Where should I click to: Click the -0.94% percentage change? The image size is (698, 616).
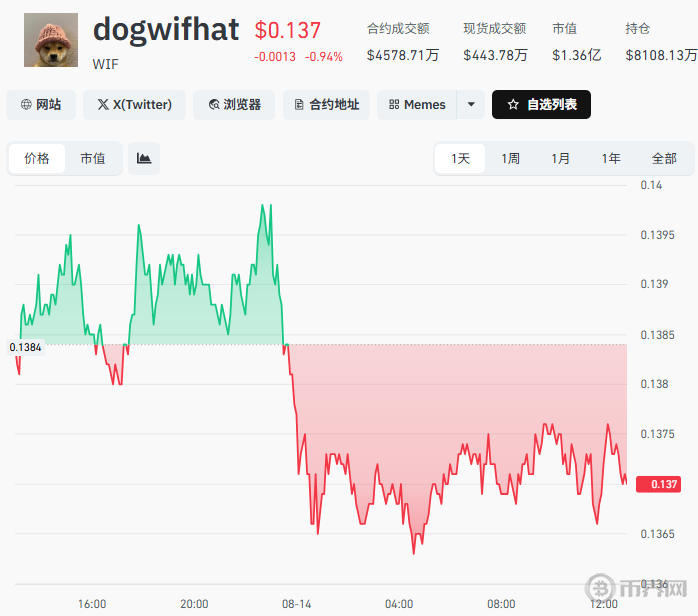tap(324, 57)
